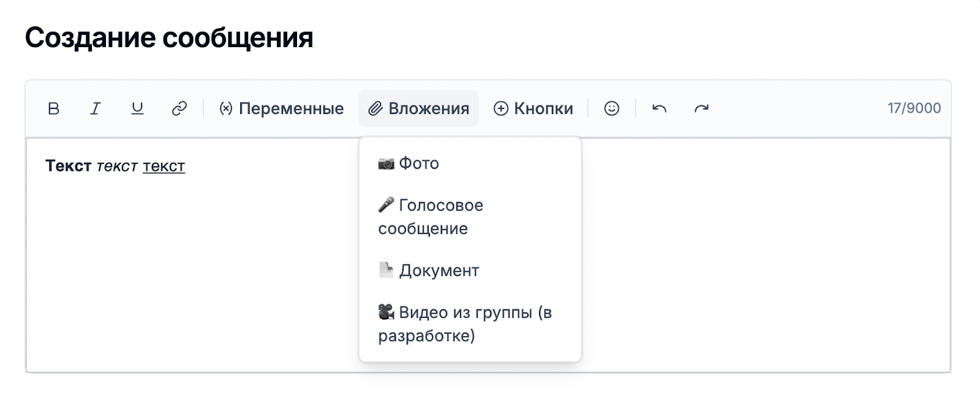Undo the last edit

(x=659, y=108)
